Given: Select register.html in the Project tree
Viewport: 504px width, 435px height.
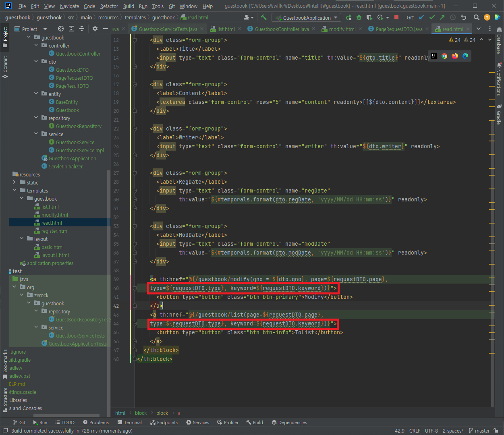Looking at the screenshot, I should point(55,231).
